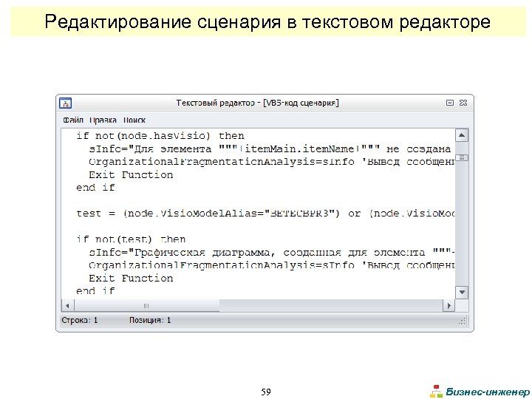Click the window title 'Текстовый редактор - [VBS-код сценария]'
Image resolution: width=532 pixels, height=399 pixels.
[x=258, y=103]
